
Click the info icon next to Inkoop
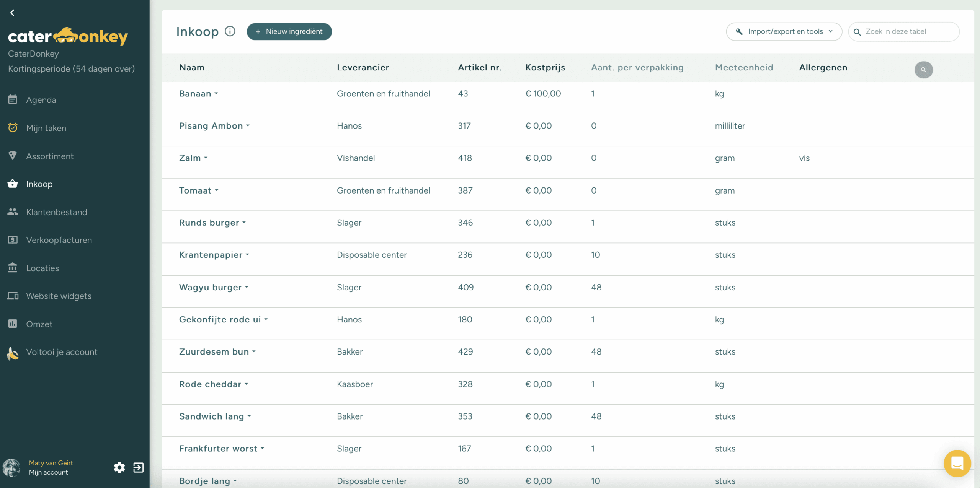click(x=230, y=31)
